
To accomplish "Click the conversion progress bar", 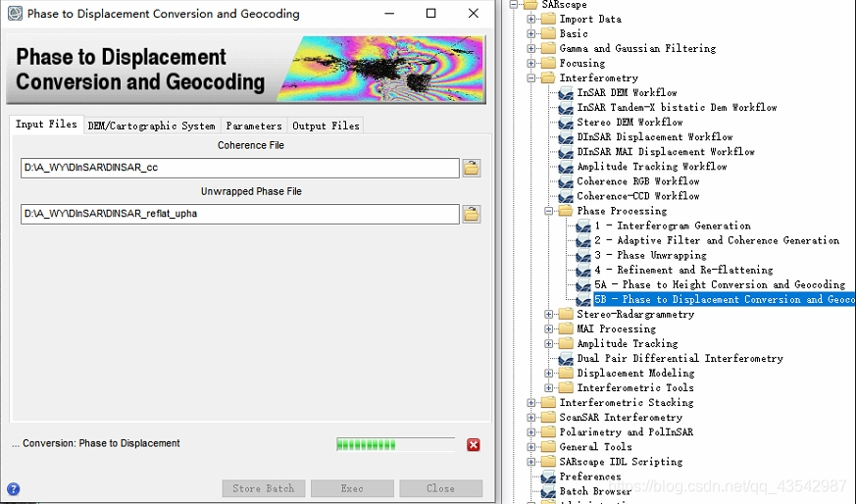I will coord(396,444).
